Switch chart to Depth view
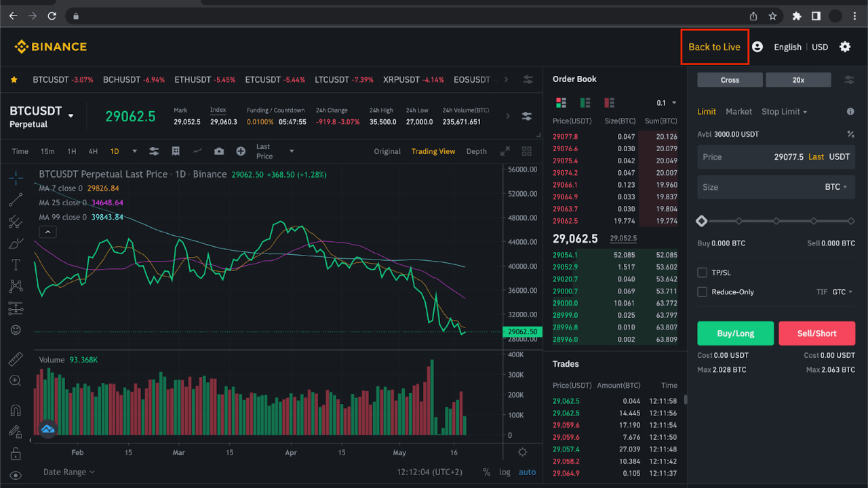The width and height of the screenshot is (868, 488). [477, 151]
